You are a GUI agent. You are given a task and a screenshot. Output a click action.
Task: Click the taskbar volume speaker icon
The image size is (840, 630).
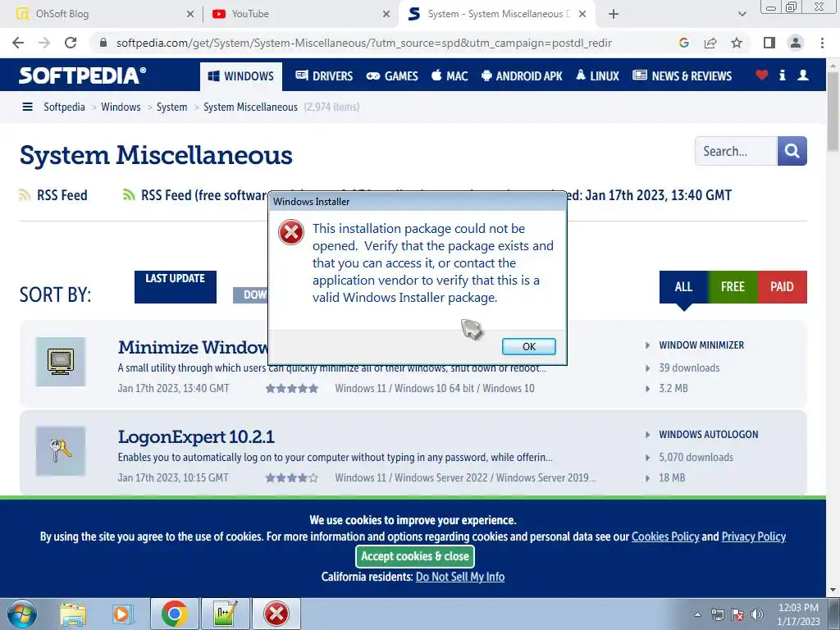757,614
